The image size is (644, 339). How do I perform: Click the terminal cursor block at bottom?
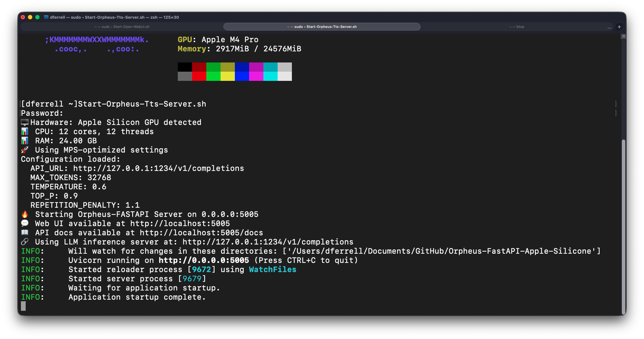[23, 306]
